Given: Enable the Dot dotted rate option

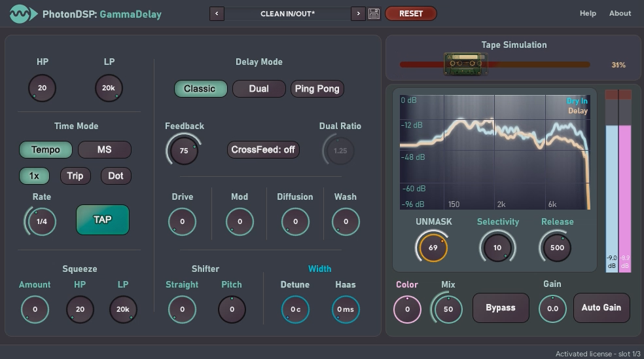Looking at the screenshot, I should (116, 176).
